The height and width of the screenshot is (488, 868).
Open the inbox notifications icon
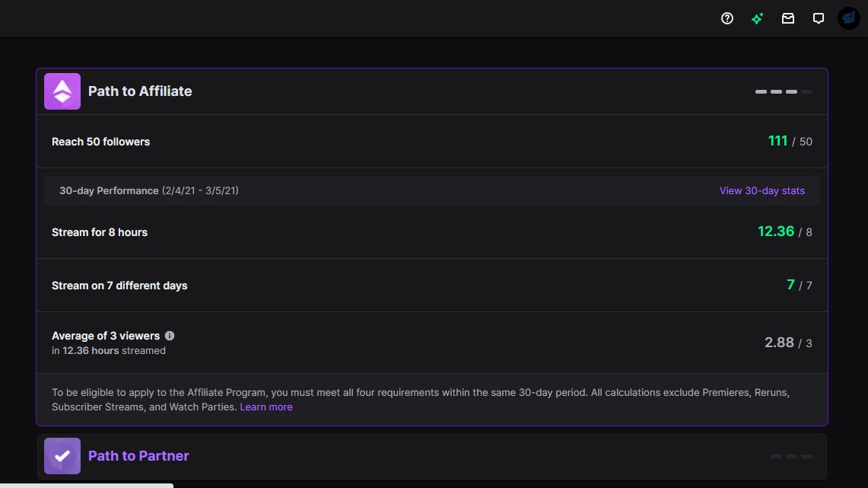click(787, 18)
